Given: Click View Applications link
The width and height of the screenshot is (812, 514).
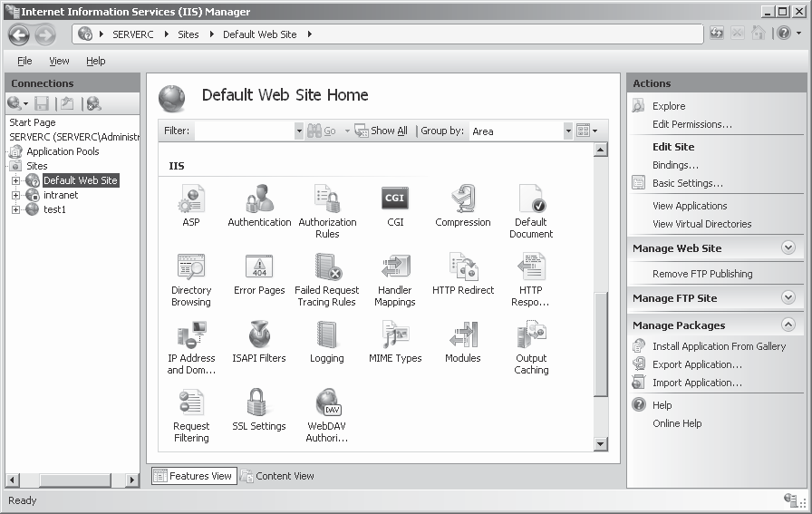Looking at the screenshot, I should [x=690, y=206].
